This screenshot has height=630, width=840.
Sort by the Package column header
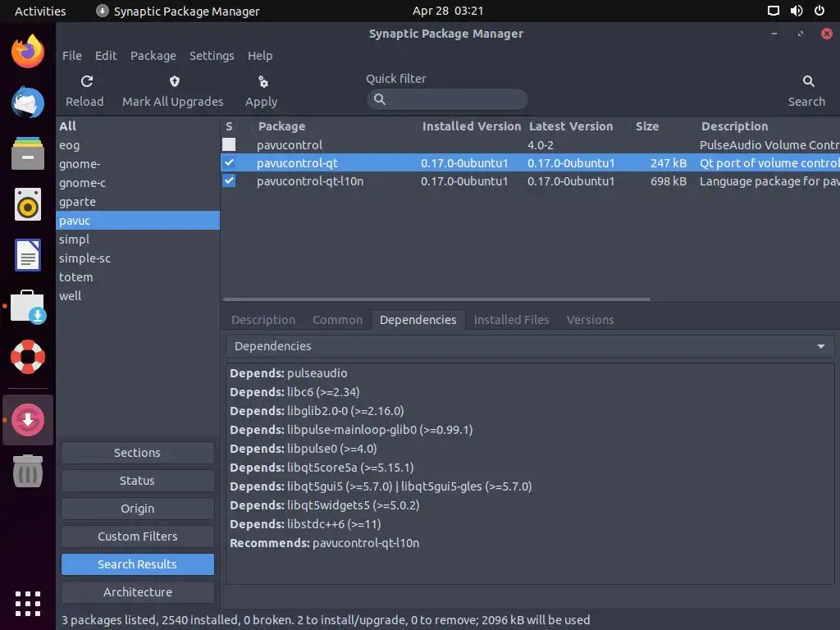click(281, 126)
